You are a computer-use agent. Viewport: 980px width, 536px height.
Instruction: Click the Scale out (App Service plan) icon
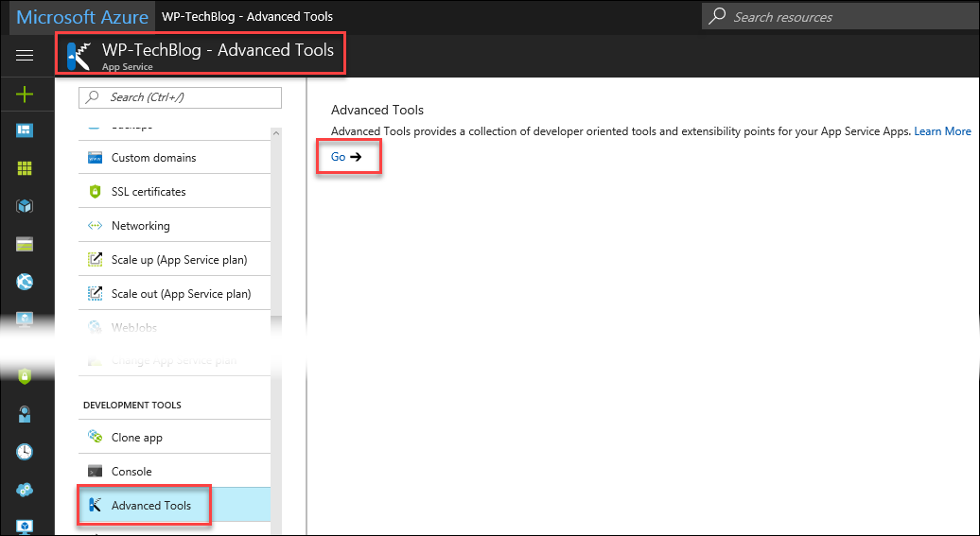pyautogui.click(x=95, y=293)
